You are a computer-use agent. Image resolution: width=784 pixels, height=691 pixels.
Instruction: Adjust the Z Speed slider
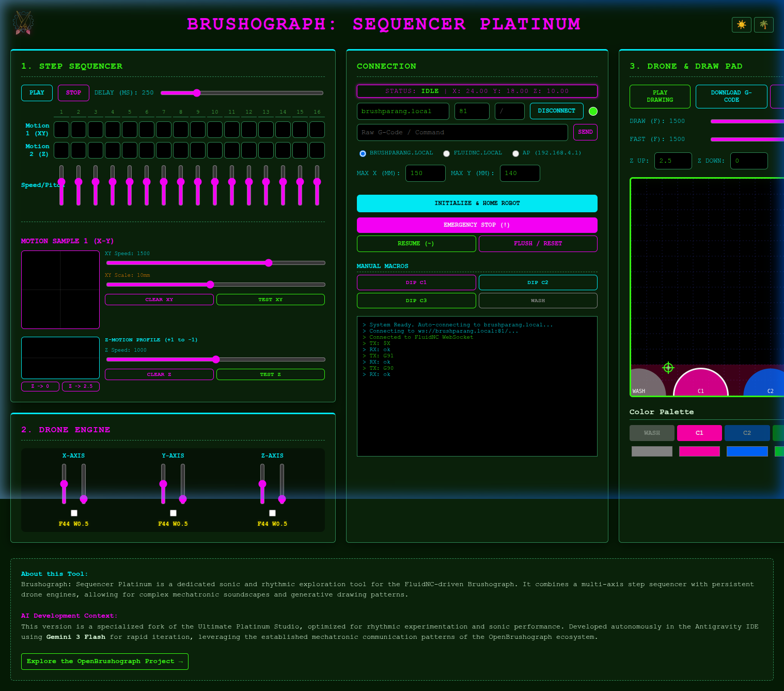pyautogui.click(x=215, y=359)
